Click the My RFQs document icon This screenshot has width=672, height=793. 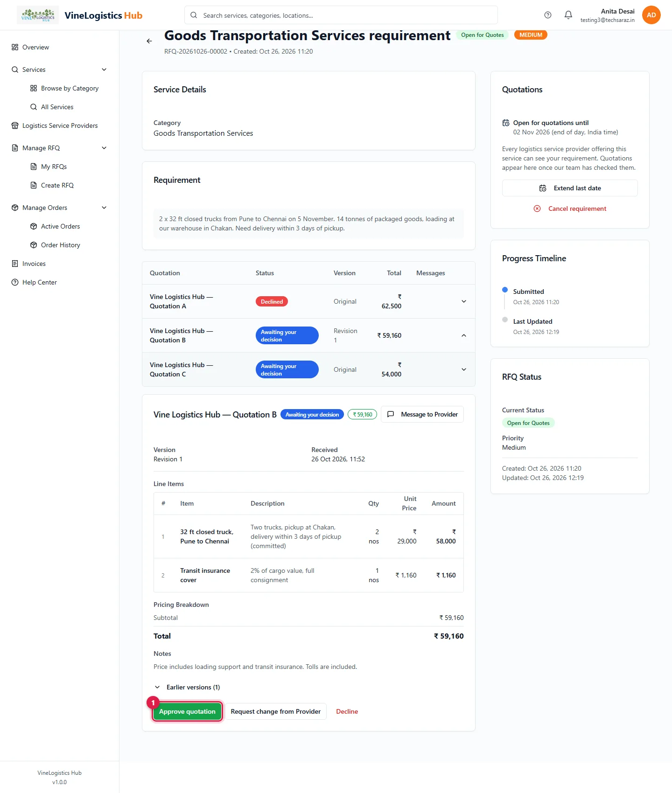[34, 167]
